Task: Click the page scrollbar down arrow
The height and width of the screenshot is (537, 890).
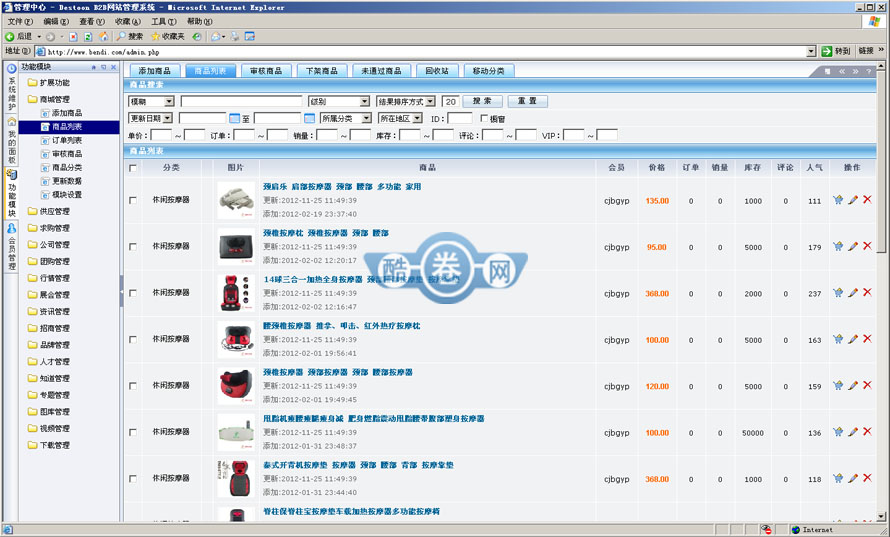Action: [881, 517]
